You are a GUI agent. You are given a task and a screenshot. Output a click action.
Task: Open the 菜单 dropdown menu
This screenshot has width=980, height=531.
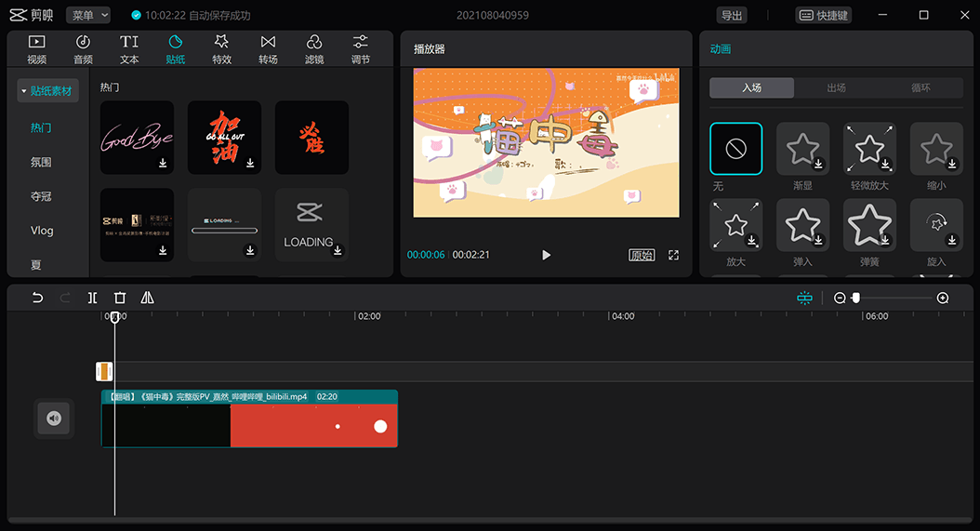88,15
